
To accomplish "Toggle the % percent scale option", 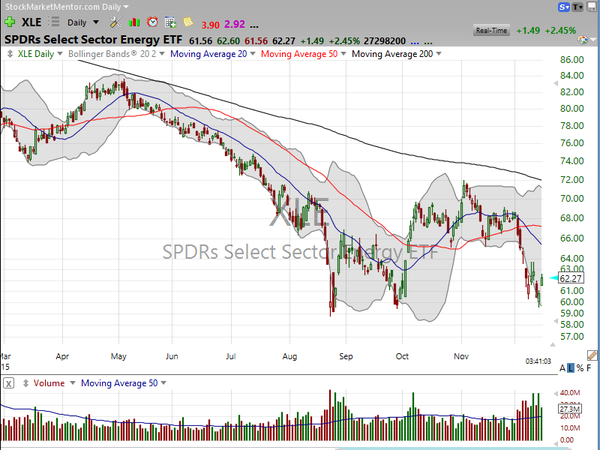I will click(580, 368).
